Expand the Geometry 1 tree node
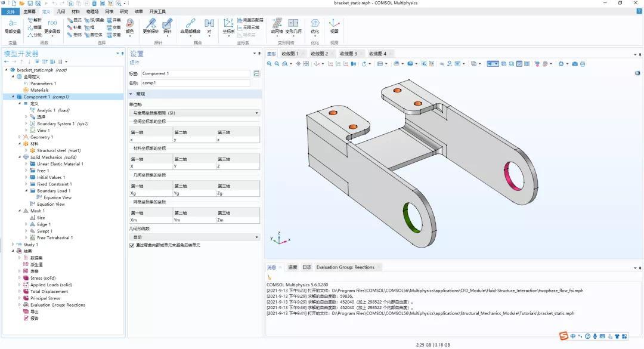 tap(19, 137)
